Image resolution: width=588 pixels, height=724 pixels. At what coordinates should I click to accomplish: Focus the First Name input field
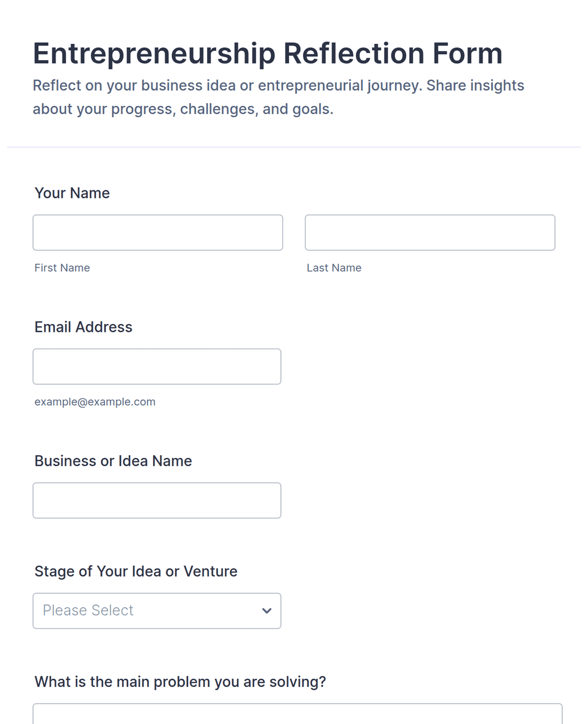click(158, 233)
